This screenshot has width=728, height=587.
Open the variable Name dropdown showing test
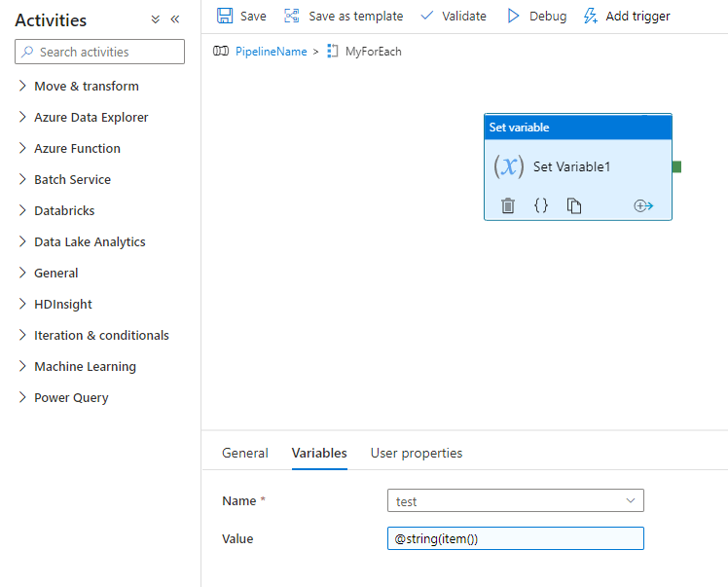[x=515, y=501]
